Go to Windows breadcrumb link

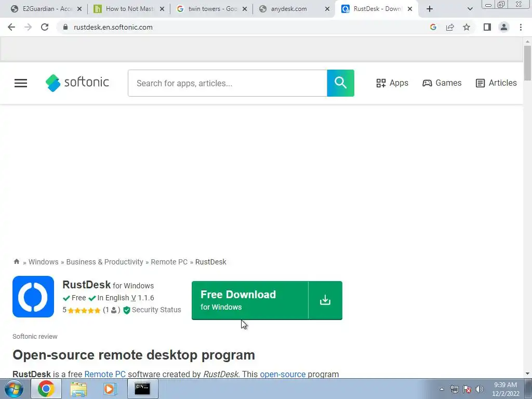pos(44,262)
